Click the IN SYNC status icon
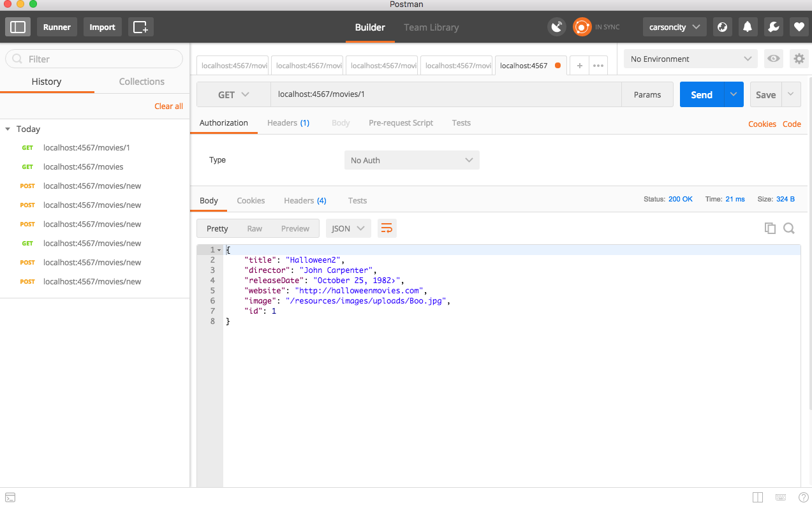Viewport: 812px width, 505px height. pos(581,27)
